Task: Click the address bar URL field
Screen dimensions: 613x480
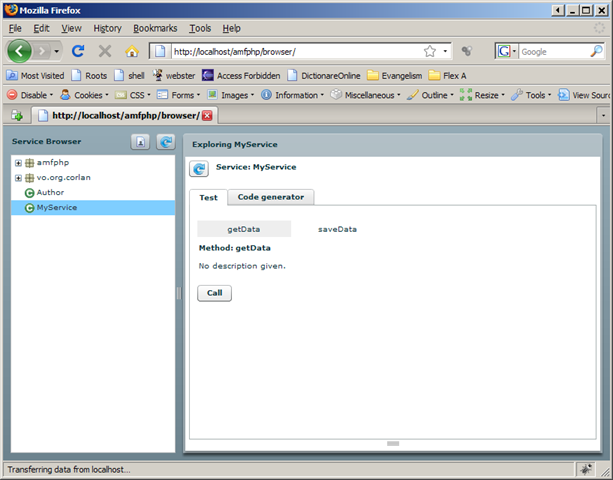Action: click(296, 52)
